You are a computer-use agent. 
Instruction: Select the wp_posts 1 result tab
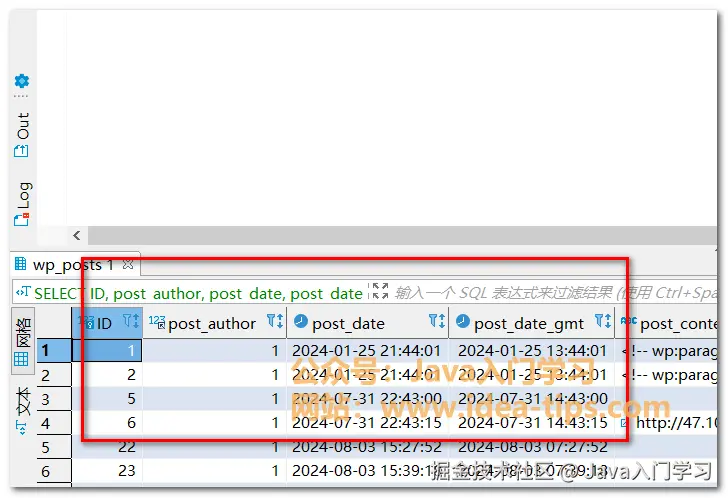click(x=73, y=265)
